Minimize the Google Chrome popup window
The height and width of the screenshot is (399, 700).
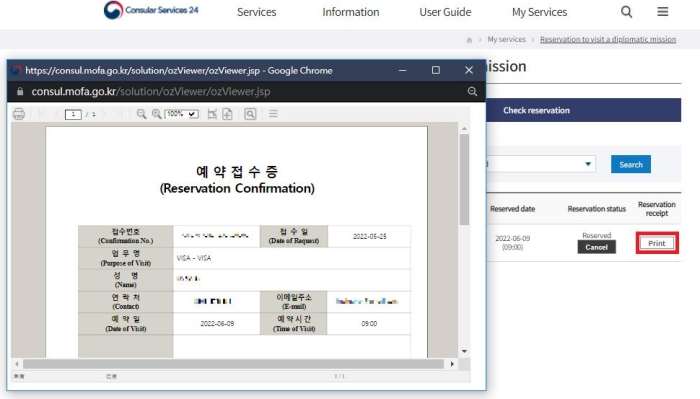[x=402, y=71]
